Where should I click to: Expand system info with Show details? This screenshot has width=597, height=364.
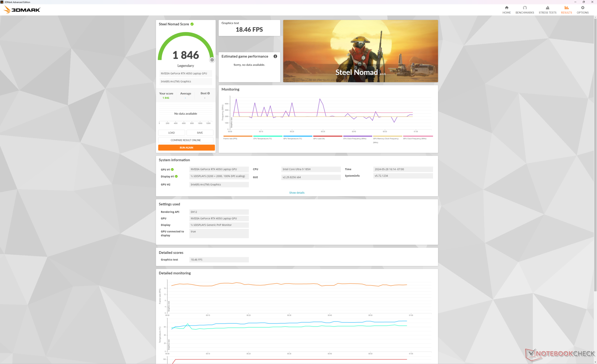[297, 193]
